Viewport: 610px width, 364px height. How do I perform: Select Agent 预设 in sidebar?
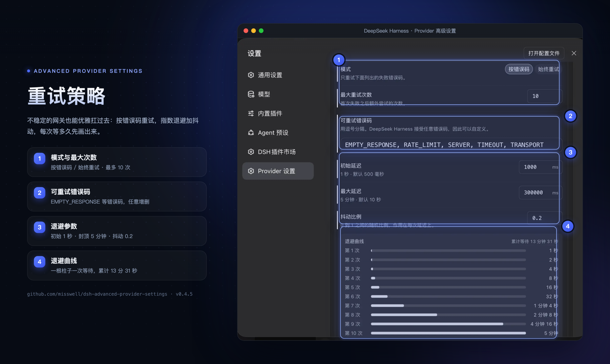click(x=278, y=133)
